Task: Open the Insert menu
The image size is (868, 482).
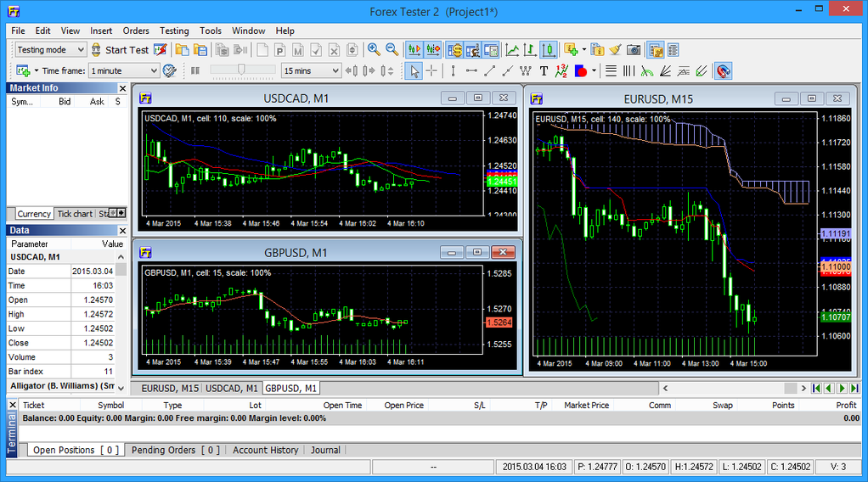Action: pyautogui.click(x=101, y=31)
